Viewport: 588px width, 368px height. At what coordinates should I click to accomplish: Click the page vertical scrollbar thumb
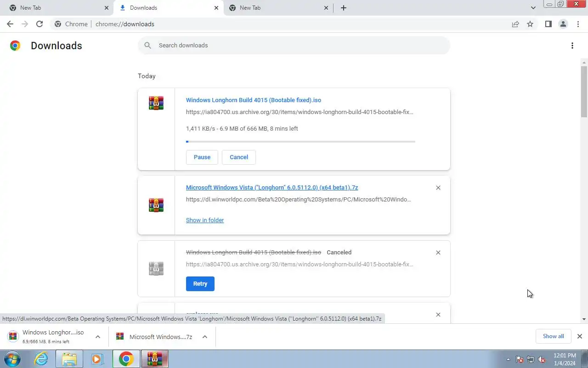pyautogui.click(x=584, y=91)
